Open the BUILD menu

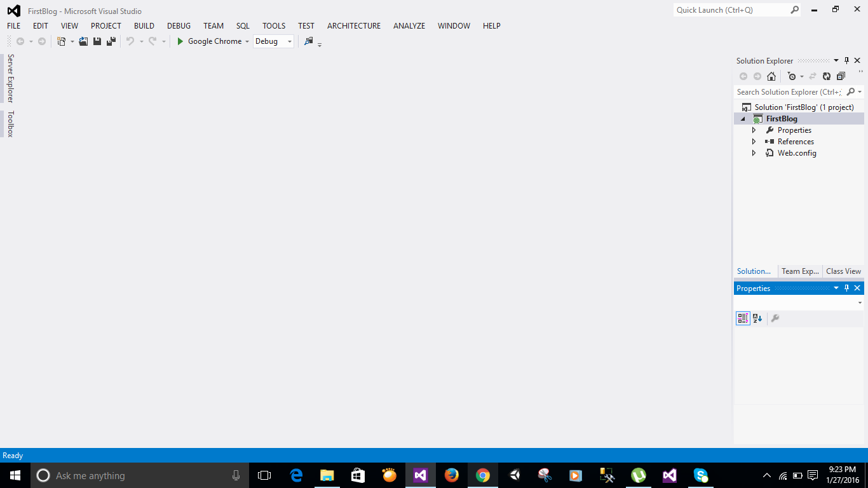(x=144, y=26)
